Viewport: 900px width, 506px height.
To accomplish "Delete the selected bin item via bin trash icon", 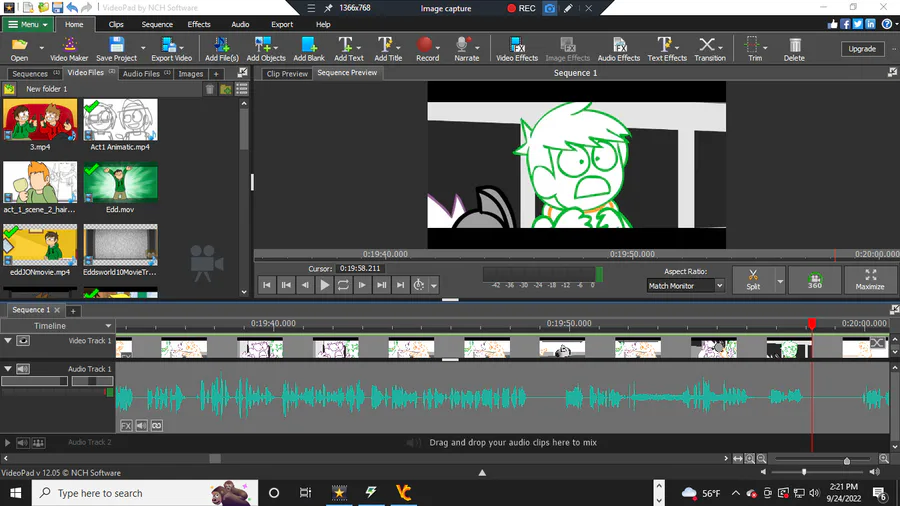I will coord(210,89).
